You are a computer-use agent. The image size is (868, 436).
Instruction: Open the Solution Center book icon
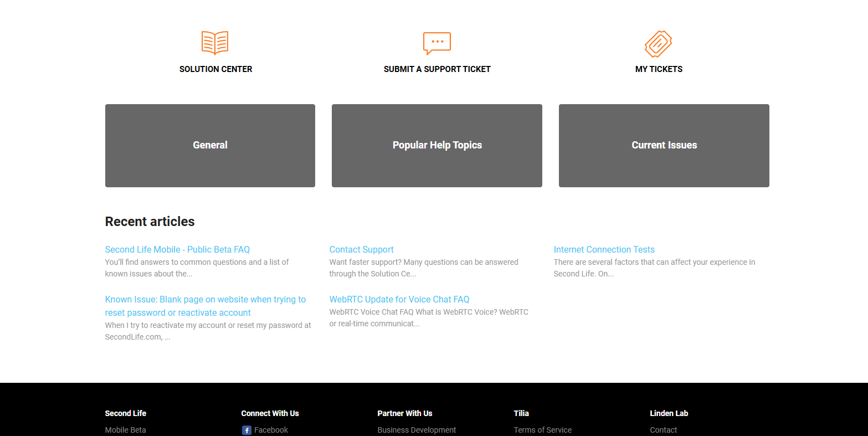coord(215,43)
